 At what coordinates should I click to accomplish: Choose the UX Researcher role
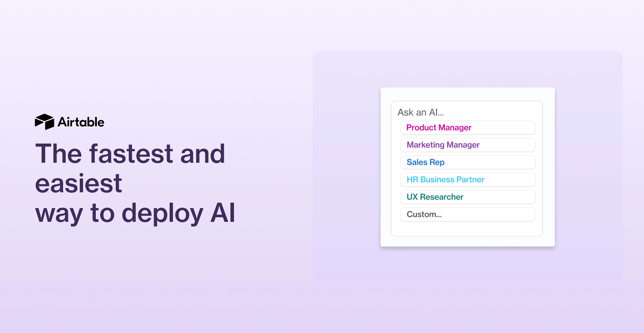467,197
